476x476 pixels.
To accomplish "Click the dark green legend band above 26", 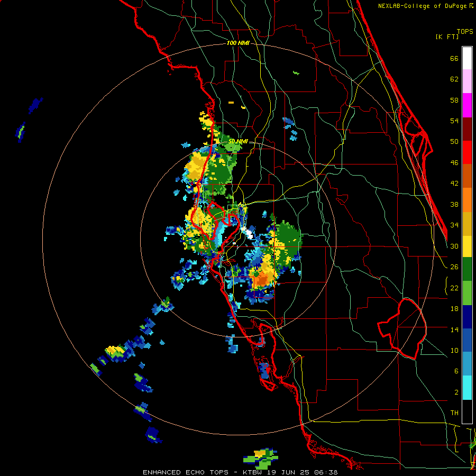I will pos(467,269).
